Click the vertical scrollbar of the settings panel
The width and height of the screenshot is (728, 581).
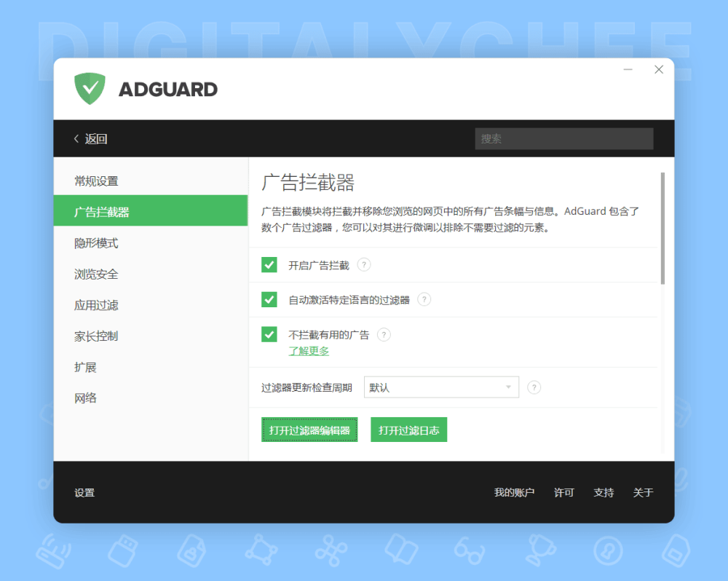[662, 228]
